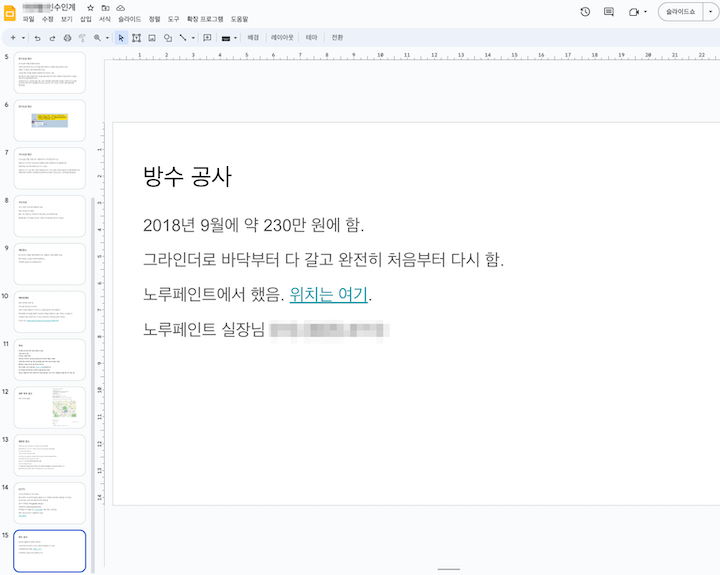Image resolution: width=720 pixels, height=575 pixels.
Task: Open the 서식 menu
Action: (x=105, y=19)
